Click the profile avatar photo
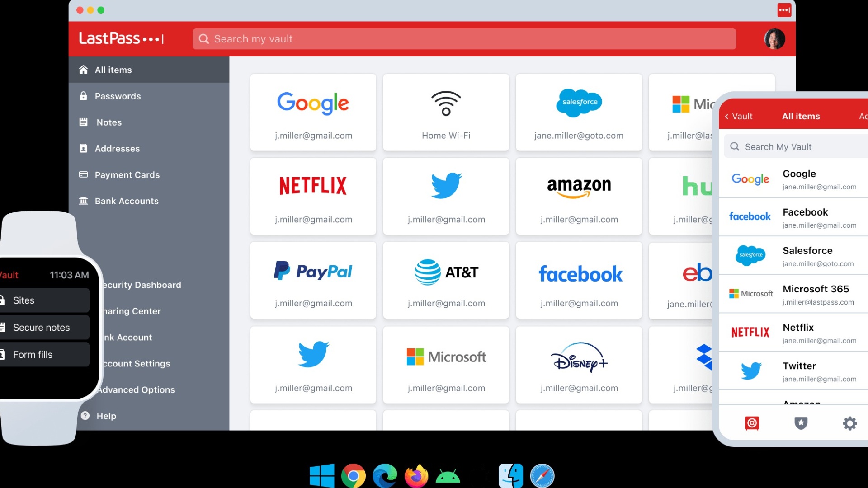 pos(775,39)
